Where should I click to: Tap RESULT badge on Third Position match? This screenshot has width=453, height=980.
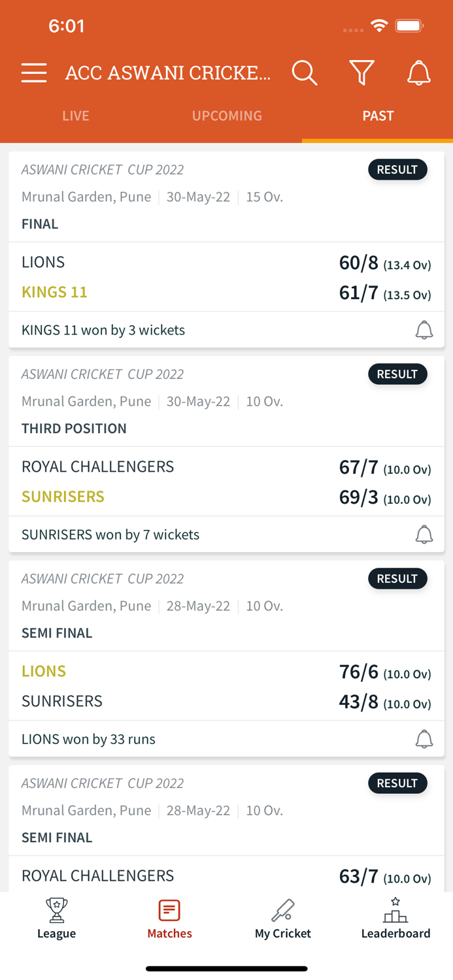(x=397, y=374)
